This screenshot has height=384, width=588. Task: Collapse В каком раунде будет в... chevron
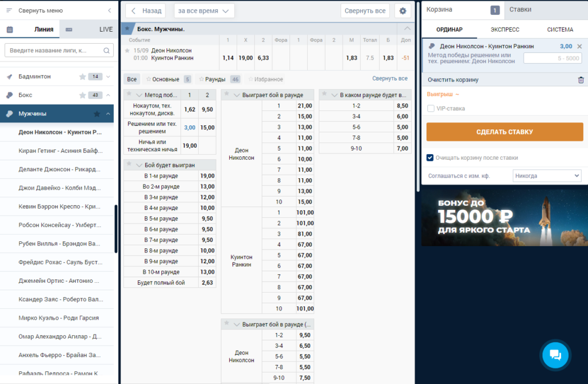(334, 95)
